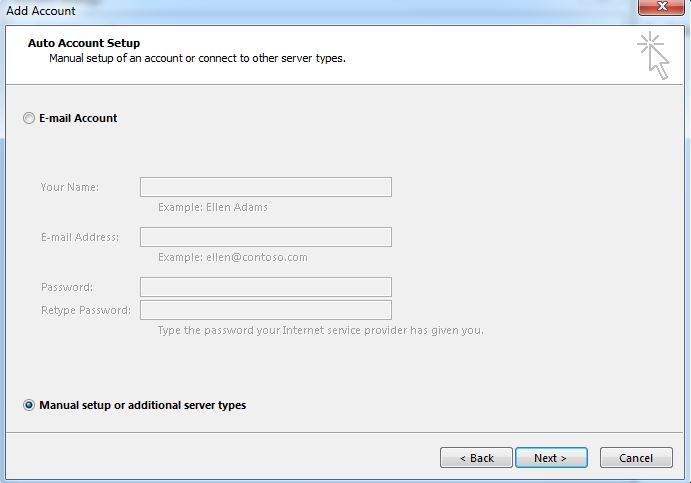Select the E-mail Account radio button
Screen dimensions: 691x483
click(29, 118)
